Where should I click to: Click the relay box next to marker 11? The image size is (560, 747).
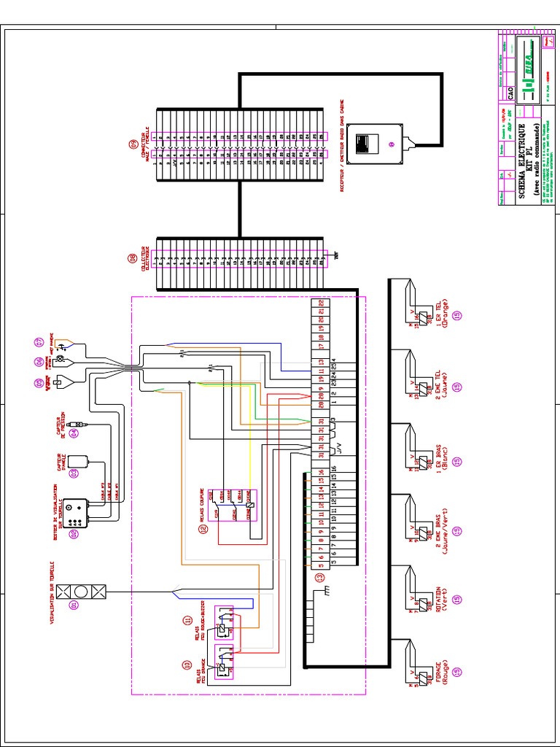[x=224, y=623]
